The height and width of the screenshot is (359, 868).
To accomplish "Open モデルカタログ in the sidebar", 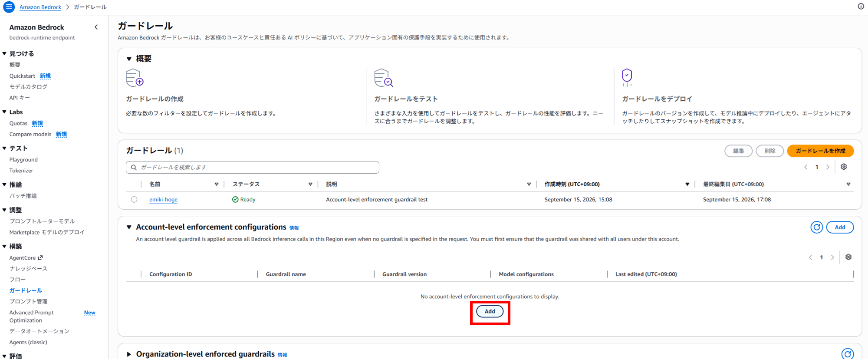I will pos(28,87).
